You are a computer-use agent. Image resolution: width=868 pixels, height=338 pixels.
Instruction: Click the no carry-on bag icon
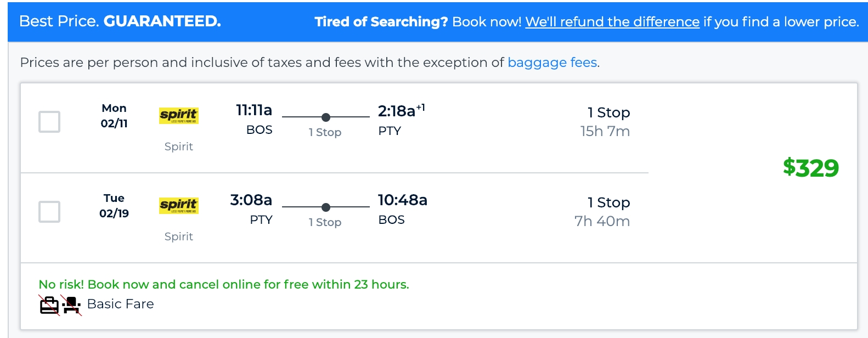click(x=49, y=305)
